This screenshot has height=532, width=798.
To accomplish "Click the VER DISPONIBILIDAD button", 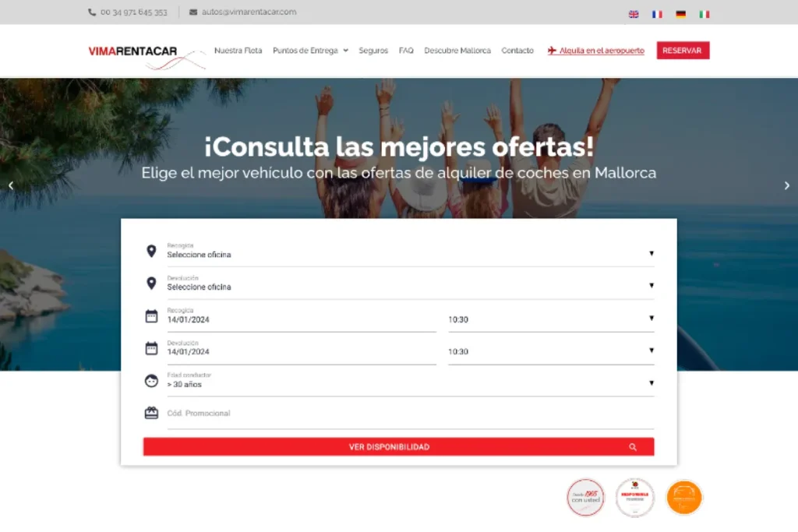I will 398,446.
